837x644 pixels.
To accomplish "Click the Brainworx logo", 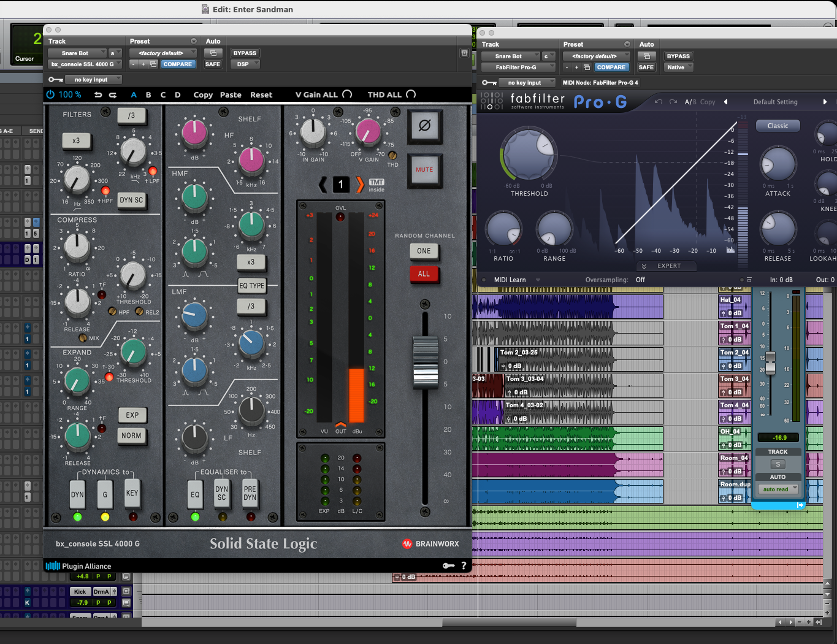I will 430,543.
